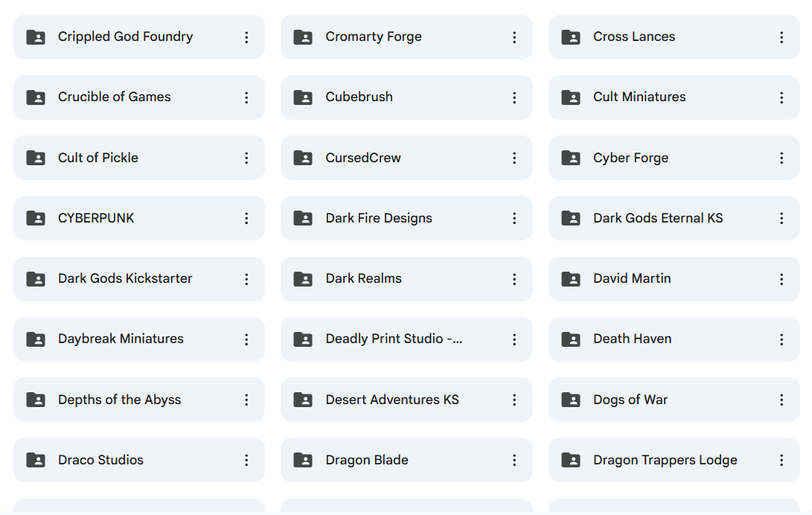
Task: Open more actions for Cult of Pickle
Action: point(246,158)
